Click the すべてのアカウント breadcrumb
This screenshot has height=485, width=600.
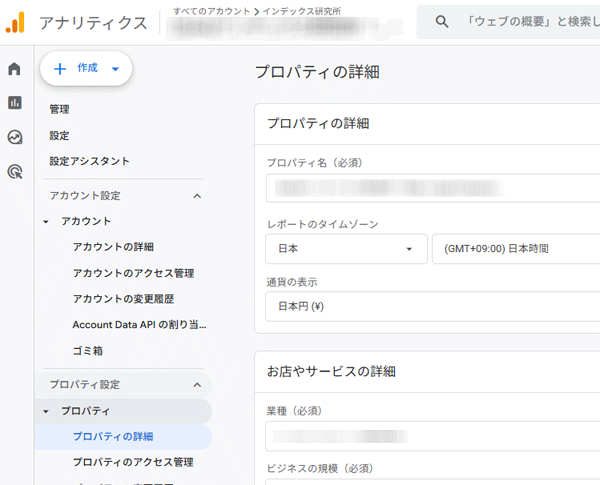click(212, 10)
